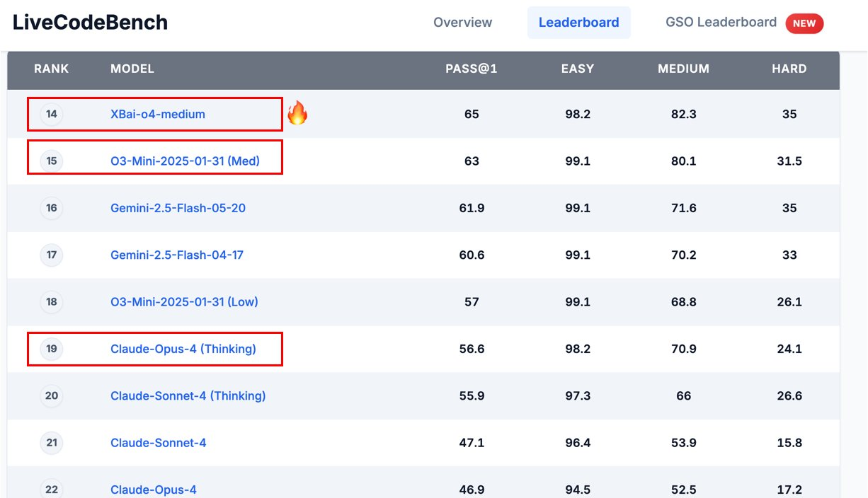Sort by the EASY column header
The height and width of the screenshot is (498, 868).
578,69
